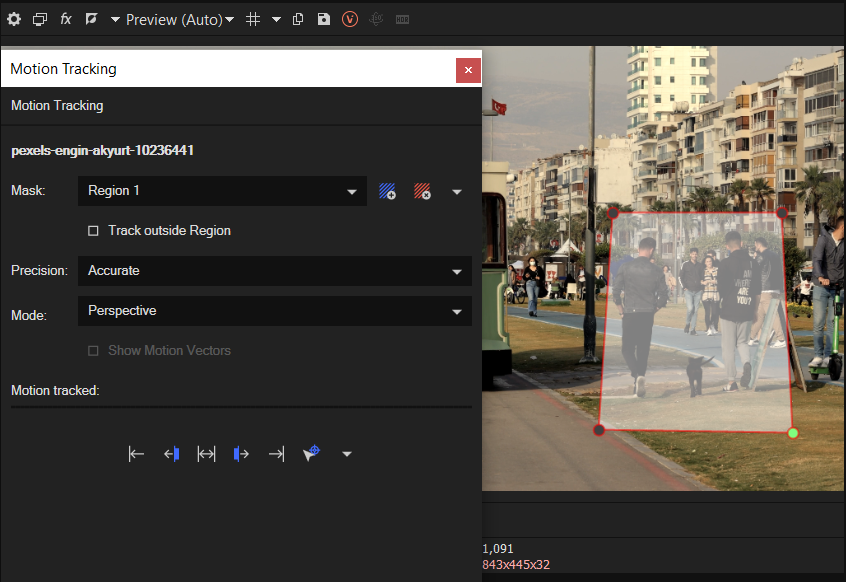Open Video FX (fx) in preview toolbar
846x582 pixels.
(x=66, y=19)
